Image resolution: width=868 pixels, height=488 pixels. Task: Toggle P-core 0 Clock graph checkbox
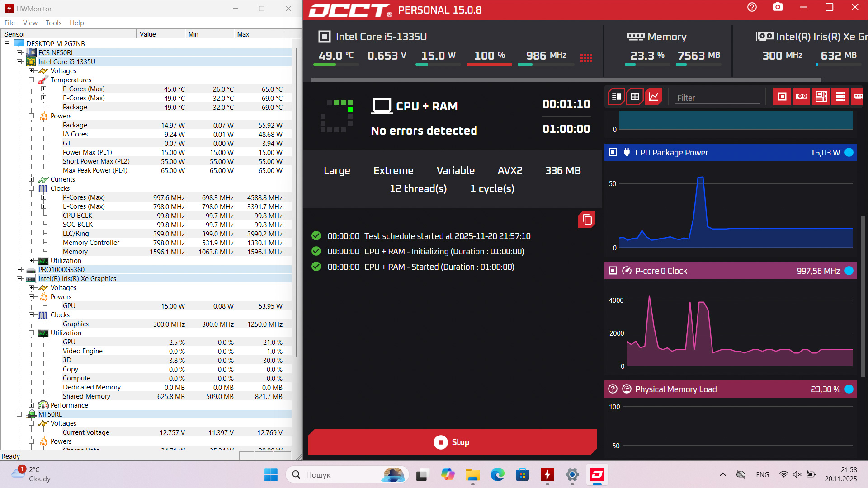click(613, 271)
